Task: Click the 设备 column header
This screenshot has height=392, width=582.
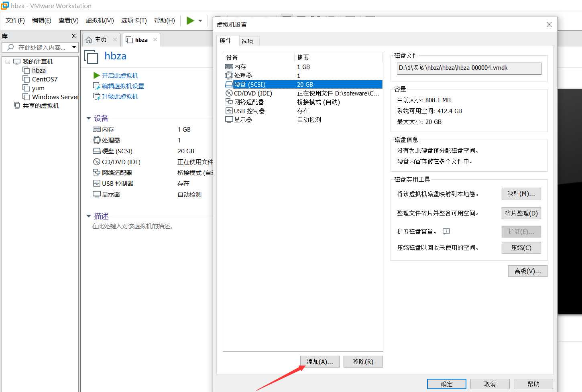Action: pyautogui.click(x=259, y=57)
